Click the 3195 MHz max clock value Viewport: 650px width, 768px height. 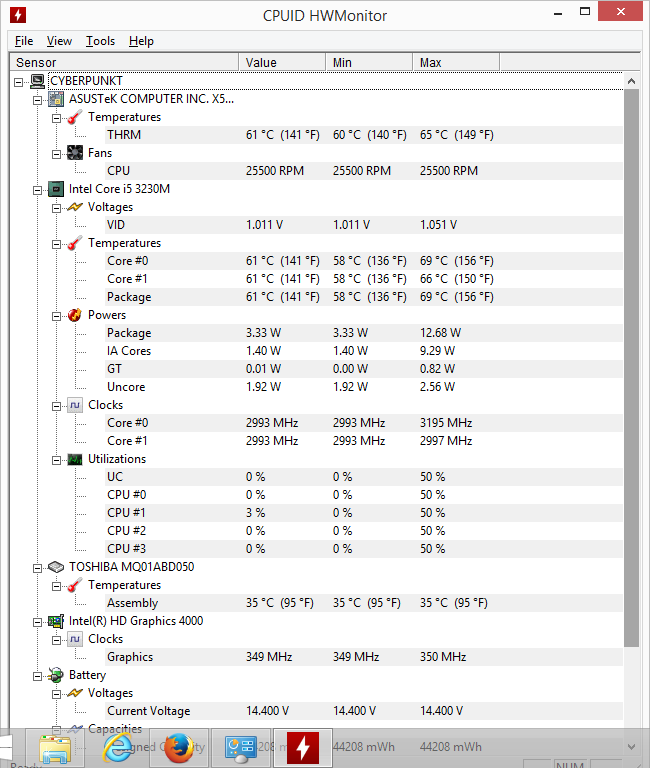pos(446,423)
